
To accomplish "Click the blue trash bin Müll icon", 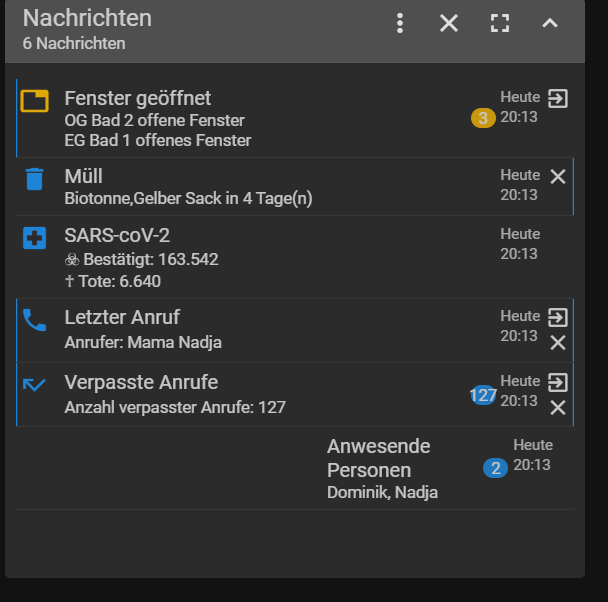I will click(x=35, y=179).
